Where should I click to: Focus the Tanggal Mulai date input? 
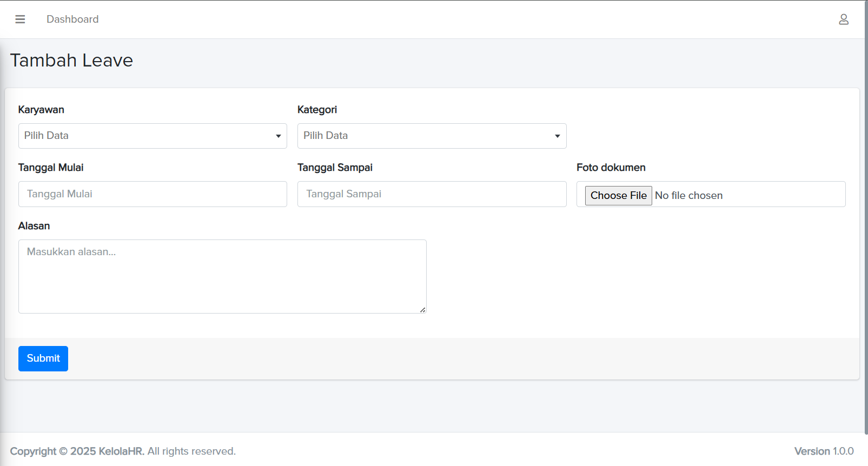coord(153,194)
